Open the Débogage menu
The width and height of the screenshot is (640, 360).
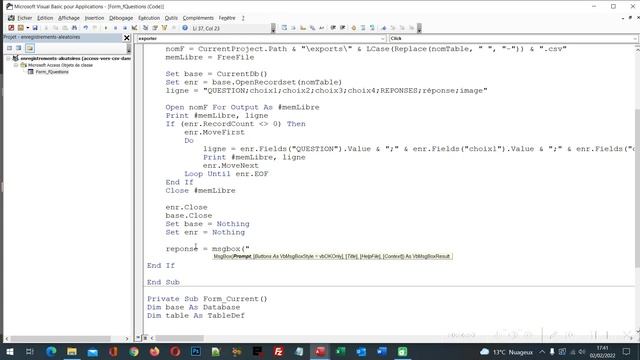pyautogui.click(x=121, y=18)
